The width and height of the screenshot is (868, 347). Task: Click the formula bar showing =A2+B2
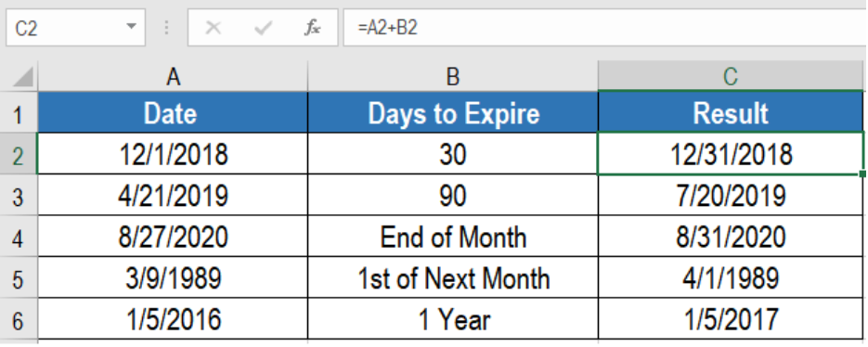(605, 27)
